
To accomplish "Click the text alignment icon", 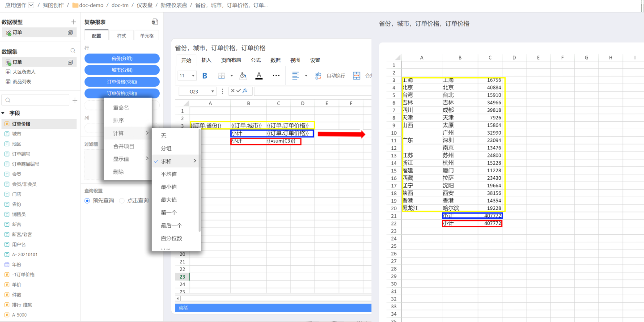I will pyautogui.click(x=296, y=76).
